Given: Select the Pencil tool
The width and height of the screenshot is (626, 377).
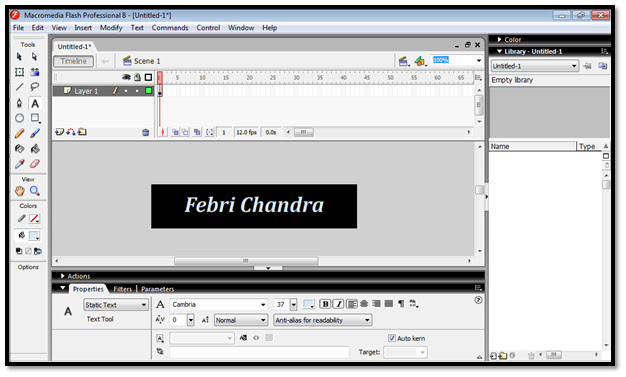Looking at the screenshot, I should pos(19,133).
